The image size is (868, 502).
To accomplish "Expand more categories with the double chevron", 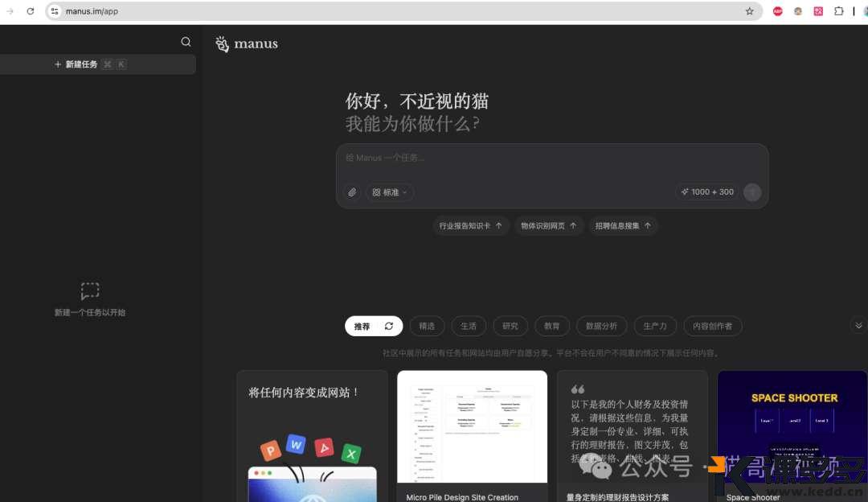I will point(858,326).
